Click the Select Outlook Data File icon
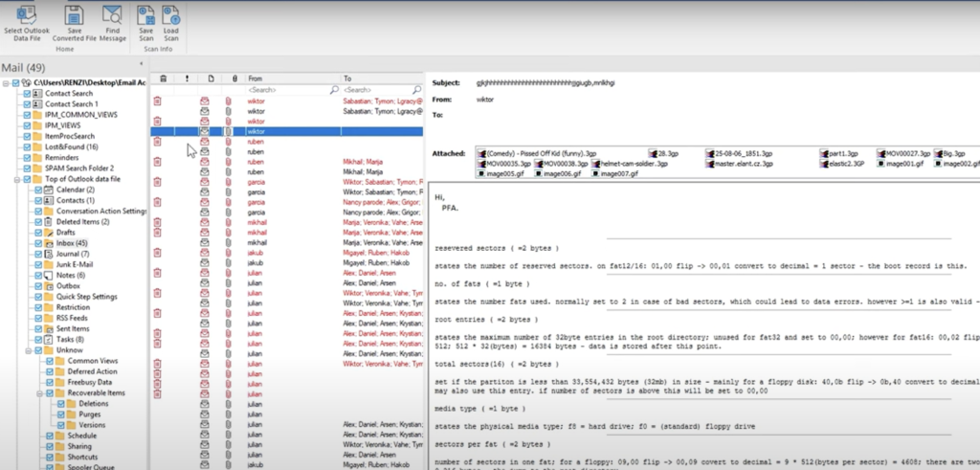The width and height of the screenshot is (980, 470). tap(25, 15)
